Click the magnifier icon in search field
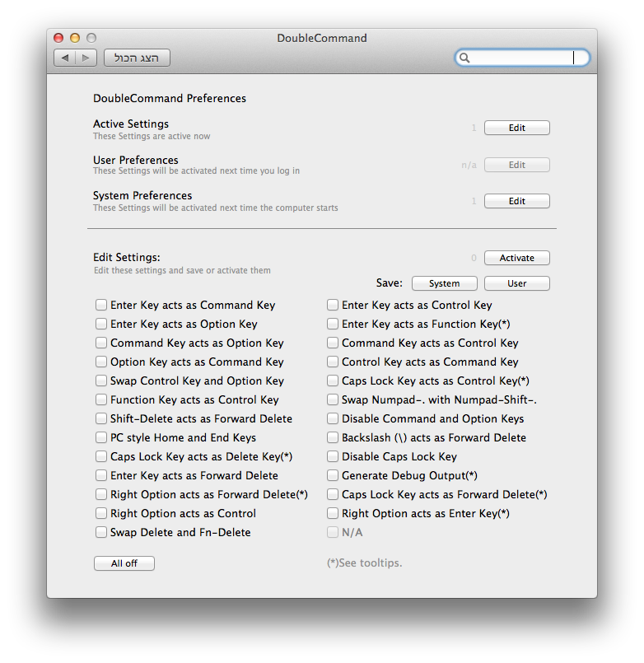Viewport: 644px width, 663px height. pos(464,58)
